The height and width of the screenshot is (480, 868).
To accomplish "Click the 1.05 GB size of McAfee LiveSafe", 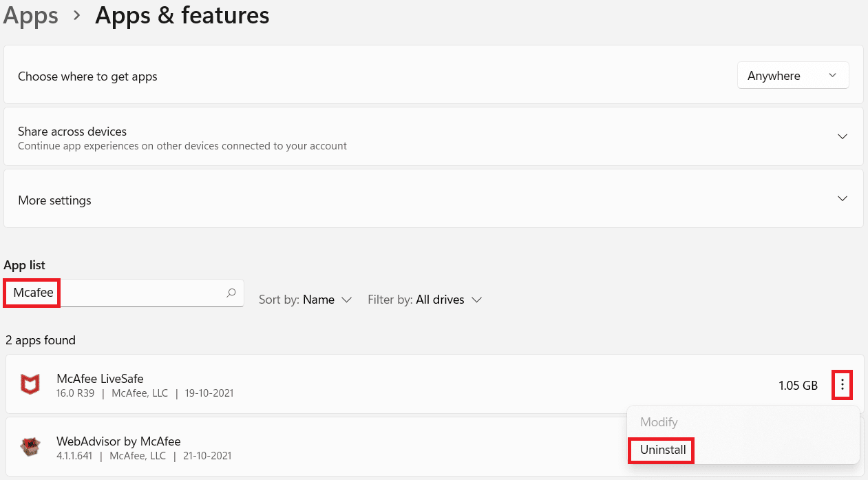I will click(x=798, y=386).
